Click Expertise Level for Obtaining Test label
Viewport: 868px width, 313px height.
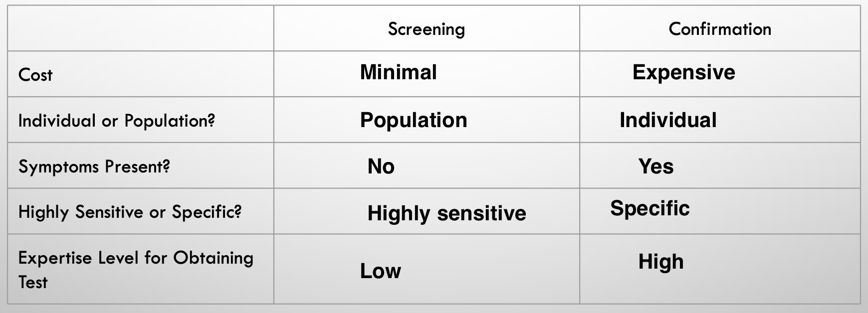click(x=135, y=258)
